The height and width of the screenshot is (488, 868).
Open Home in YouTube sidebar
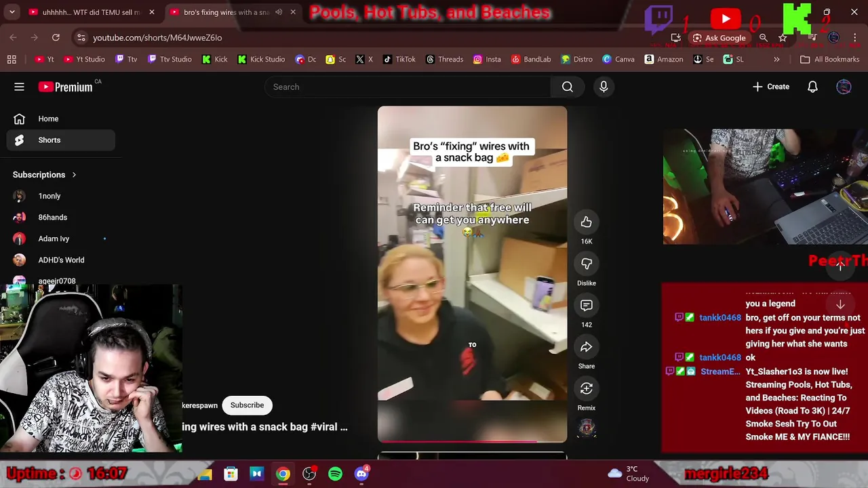coord(61,119)
